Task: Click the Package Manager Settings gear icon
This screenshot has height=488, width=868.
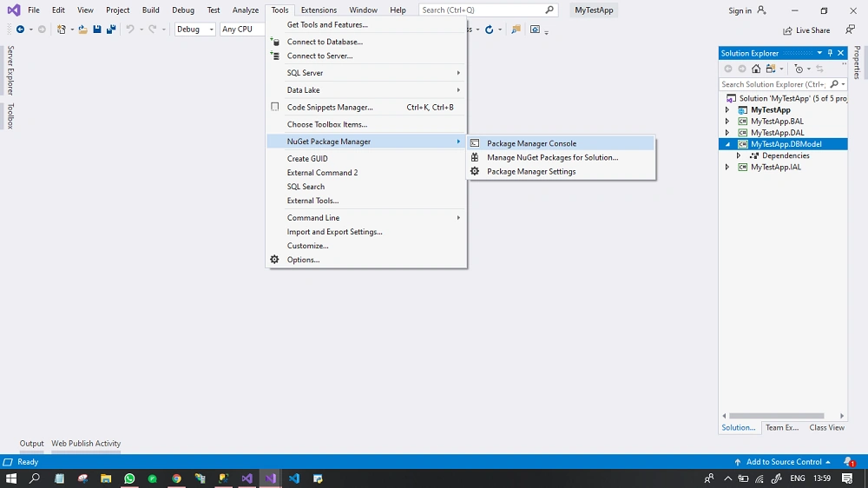Action: 475,171
